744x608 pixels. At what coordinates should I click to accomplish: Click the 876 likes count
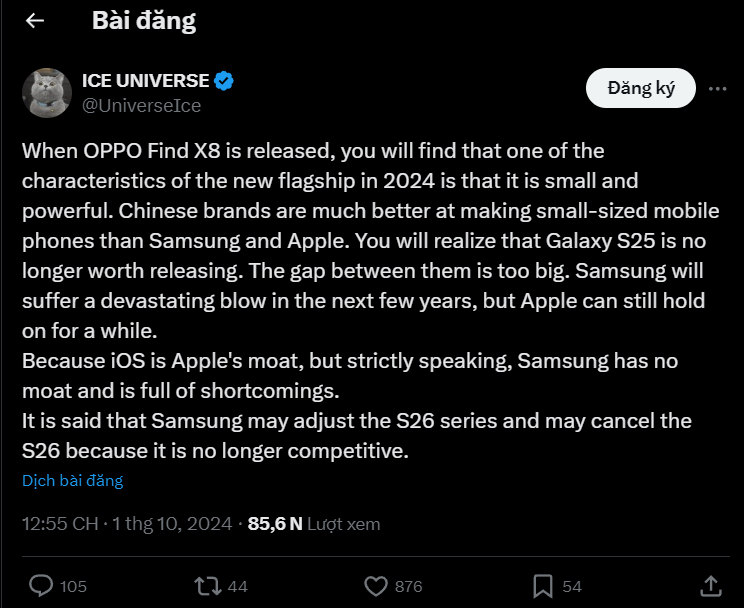[x=409, y=587]
